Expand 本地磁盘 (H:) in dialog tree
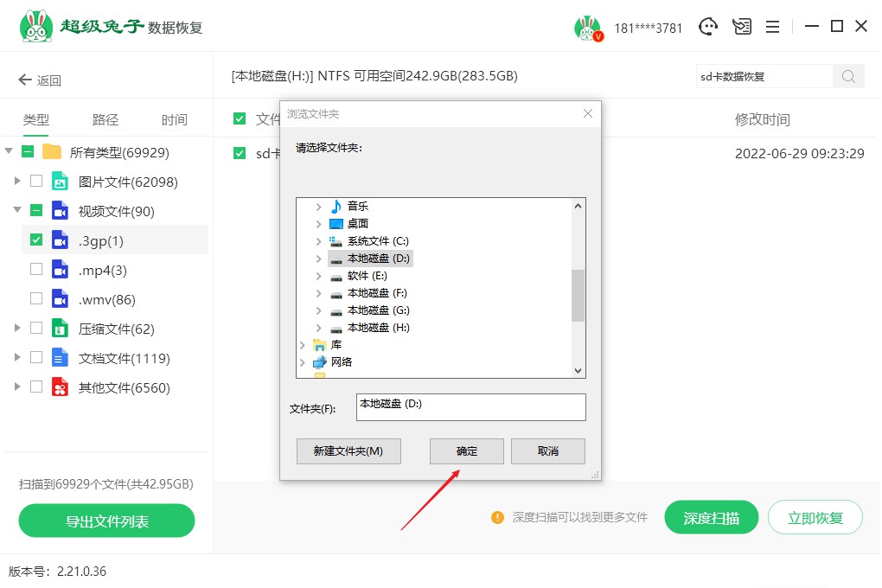Image resolution: width=882 pixels, height=588 pixels. 318,328
